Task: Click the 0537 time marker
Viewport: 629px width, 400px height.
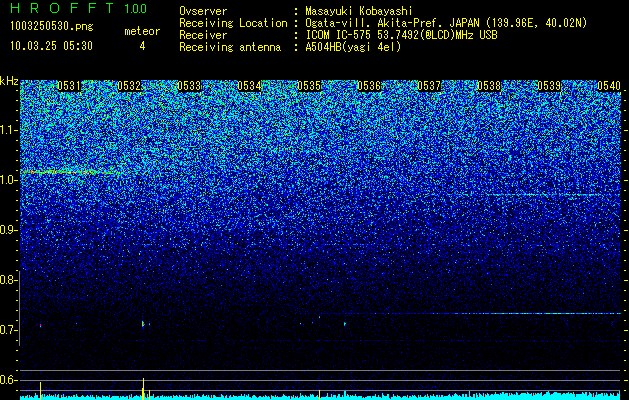Action: [429, 86]
